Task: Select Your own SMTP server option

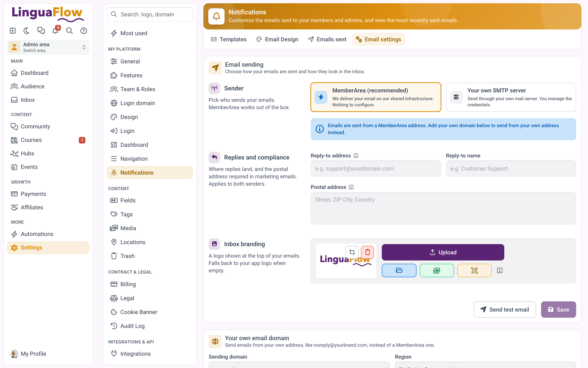Action: tap(511, 97)
